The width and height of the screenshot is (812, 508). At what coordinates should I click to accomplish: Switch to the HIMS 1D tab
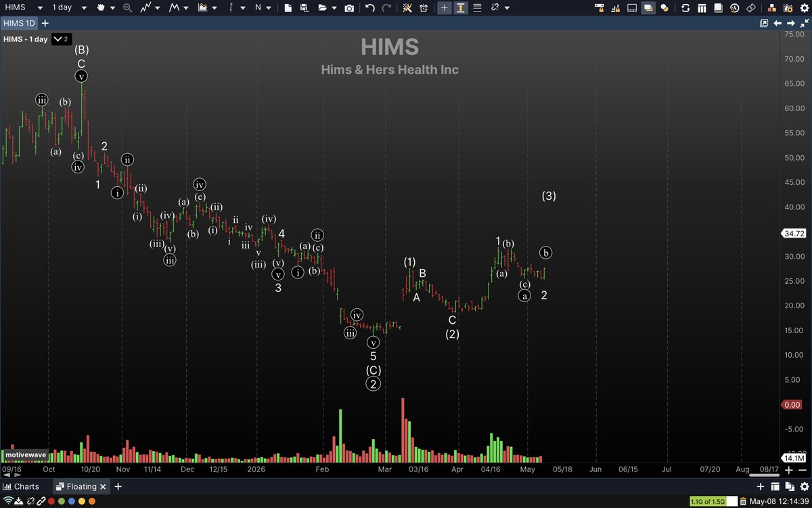(x=19, y=23)
